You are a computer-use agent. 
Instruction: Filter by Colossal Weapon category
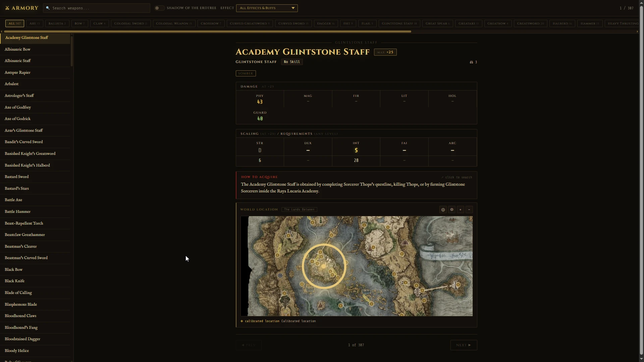(174, 23)
